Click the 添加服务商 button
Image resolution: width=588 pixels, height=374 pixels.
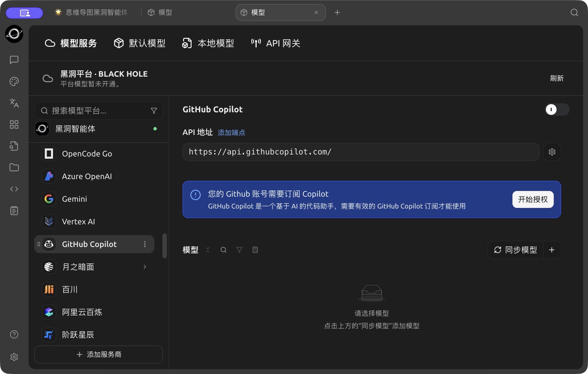pos(98,354)
